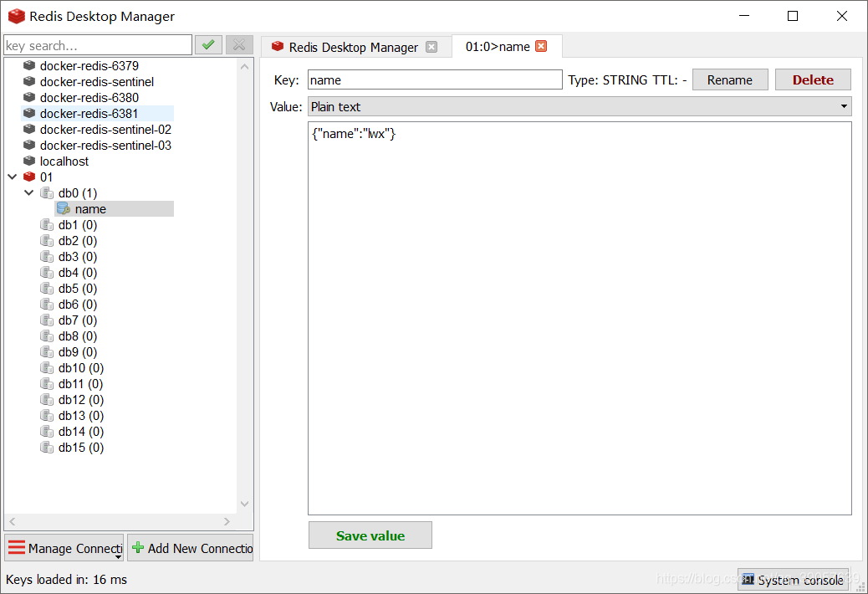Close the 01:0>name tab

pyautogui.click(x=541, y=47)
